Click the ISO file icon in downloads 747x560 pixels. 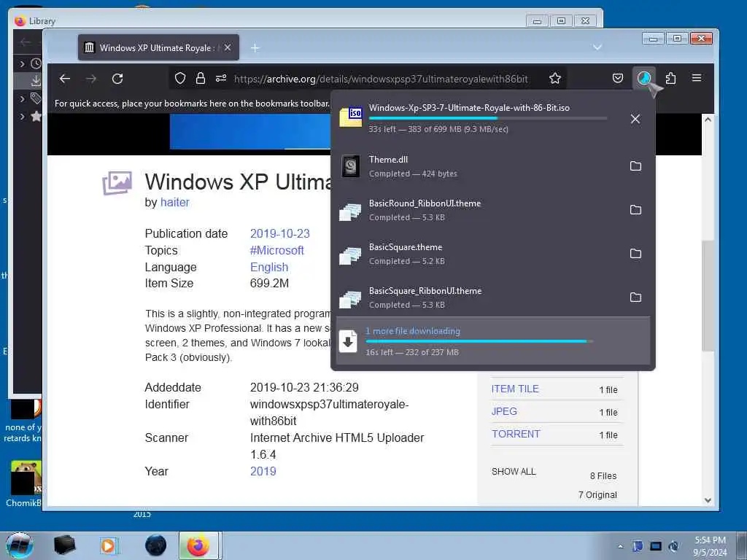(x=351, y=117)
